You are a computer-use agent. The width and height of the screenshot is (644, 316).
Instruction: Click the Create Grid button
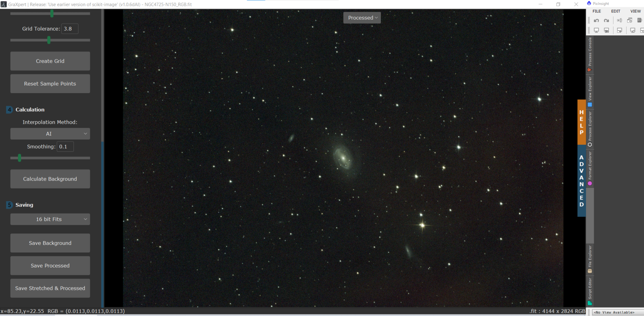tap(50, 61)
